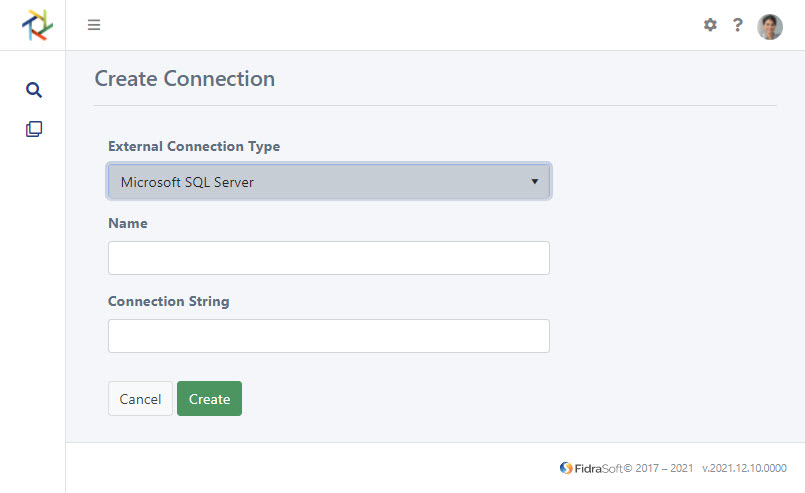Open the user profile avatar menu
Image resolution: width=805 pixels, height=493 pixels.
pos(770,27)
